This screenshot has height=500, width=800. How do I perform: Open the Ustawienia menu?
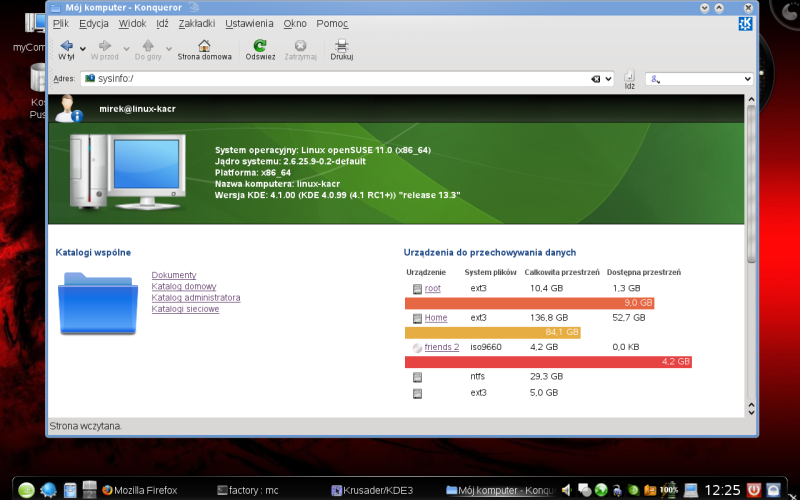pos(249,23)
